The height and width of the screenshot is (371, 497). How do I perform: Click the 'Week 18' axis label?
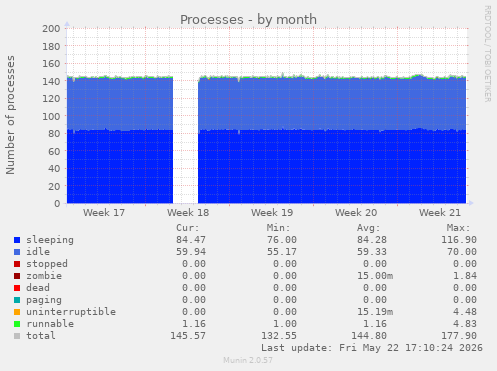[188, 213]
